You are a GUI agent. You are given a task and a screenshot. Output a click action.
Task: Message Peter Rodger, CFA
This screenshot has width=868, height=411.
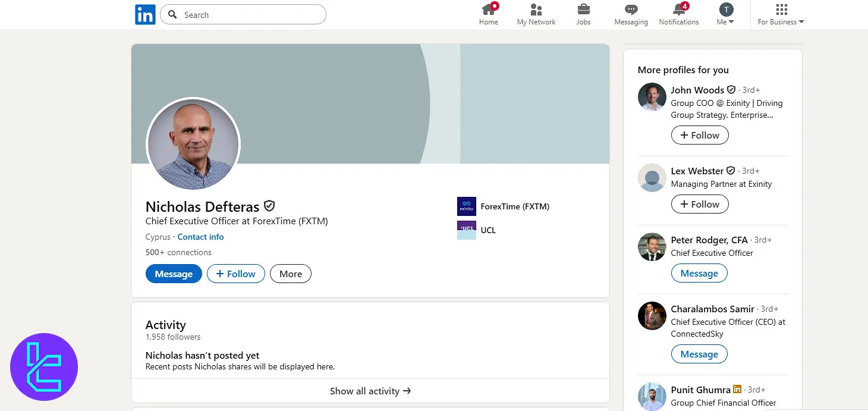699,273
